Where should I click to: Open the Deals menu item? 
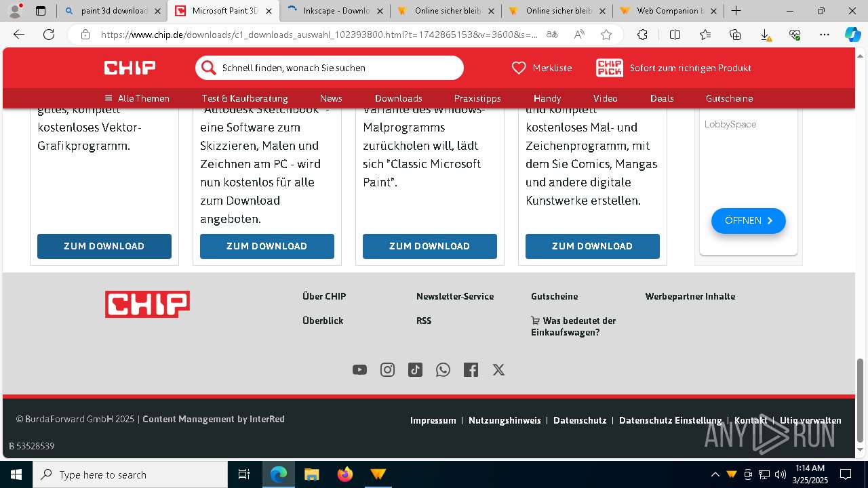click(x=662, y=98)
